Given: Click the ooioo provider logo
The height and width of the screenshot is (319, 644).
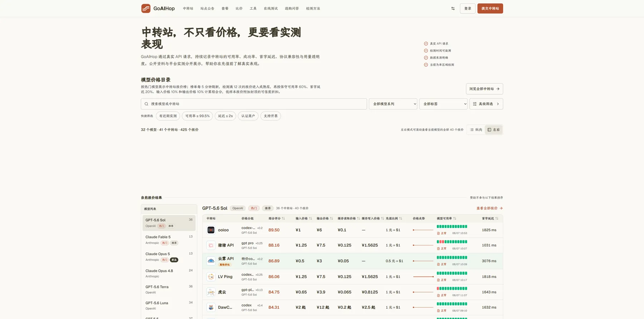Looking at the screenshot, I should pos(211,230).
